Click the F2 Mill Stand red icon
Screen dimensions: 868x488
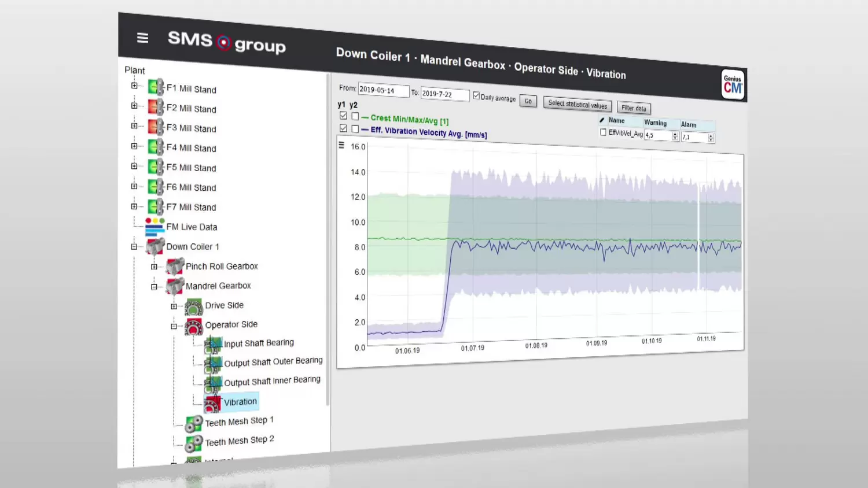[x=156, y=107]
